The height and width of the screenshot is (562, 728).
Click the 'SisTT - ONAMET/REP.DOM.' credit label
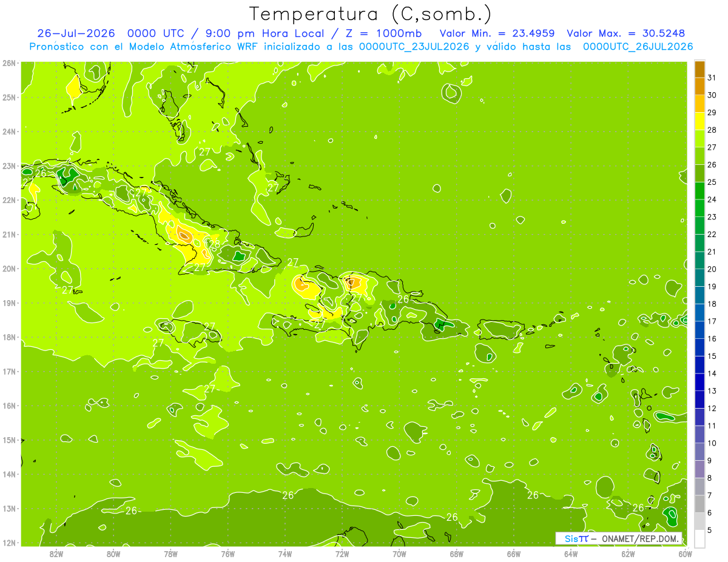(618, 538)
